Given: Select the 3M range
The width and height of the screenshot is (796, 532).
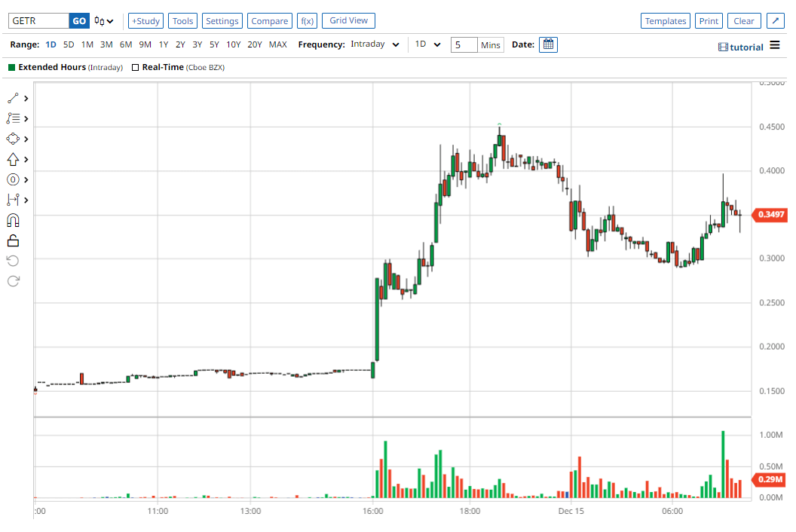Looking at the screenshot, I should pos(106,44).
